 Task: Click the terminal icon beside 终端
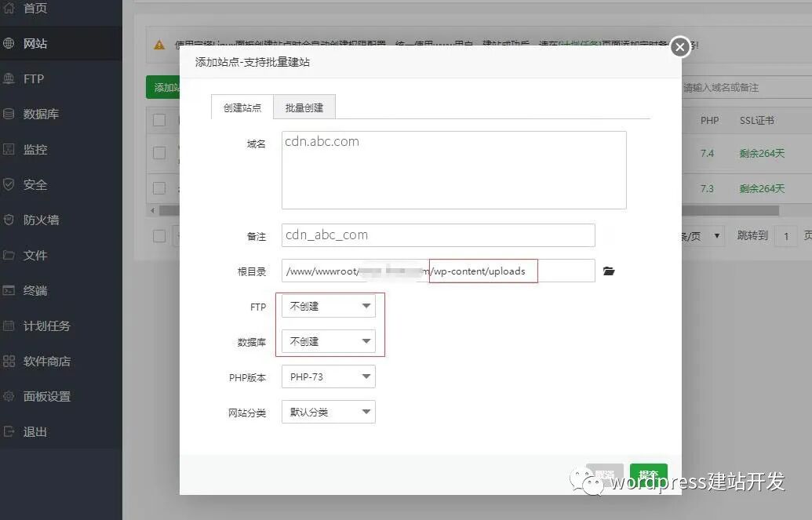(x=9, y=290)
